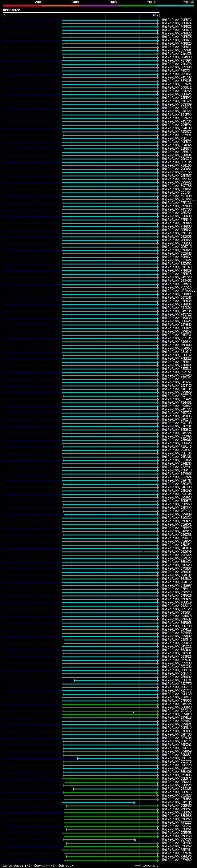The height and width of the screenshot is (868, 197).
Task: Click the green alignment bar for UniRef100_Q9SS45
Action: 110,555
